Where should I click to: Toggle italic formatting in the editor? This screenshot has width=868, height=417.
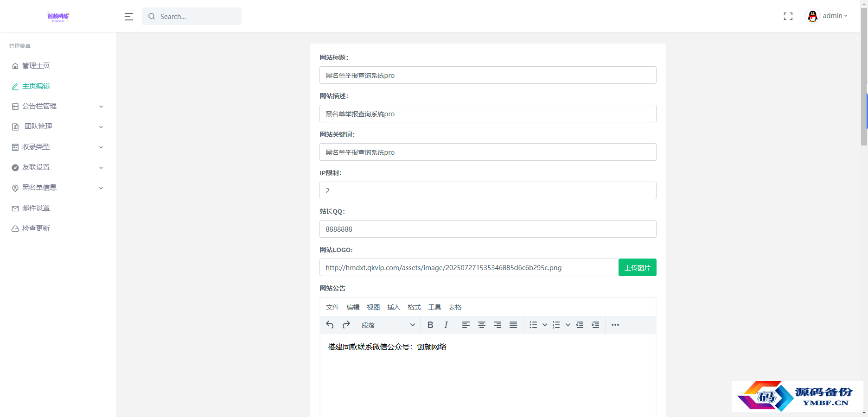point(446,325)
